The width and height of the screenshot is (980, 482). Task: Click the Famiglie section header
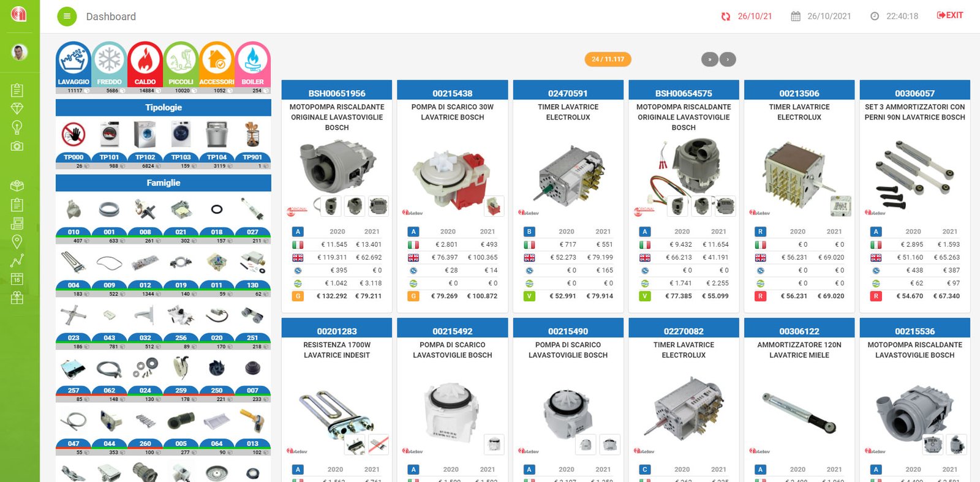[164, 183]
